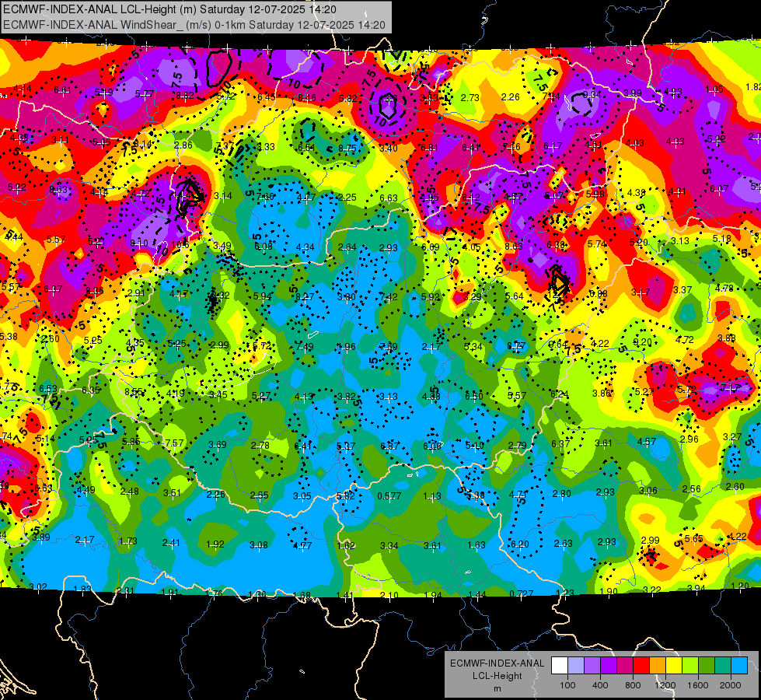Click the '2000' tick label in the legend

(731, 685)
